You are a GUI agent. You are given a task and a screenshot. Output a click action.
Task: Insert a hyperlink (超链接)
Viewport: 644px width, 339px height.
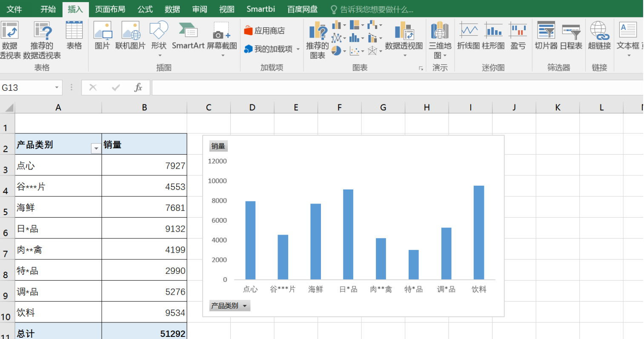coord(599,35)
